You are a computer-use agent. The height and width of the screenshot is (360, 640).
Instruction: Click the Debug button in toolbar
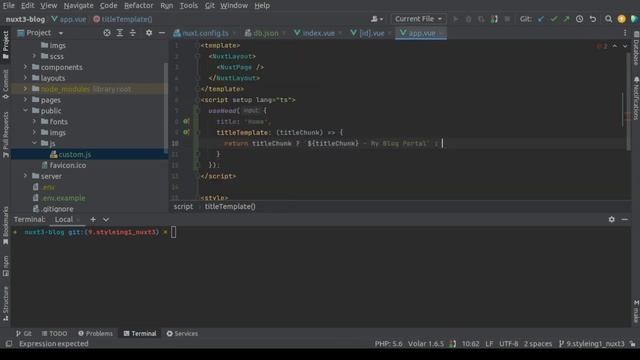click(469, 19)
